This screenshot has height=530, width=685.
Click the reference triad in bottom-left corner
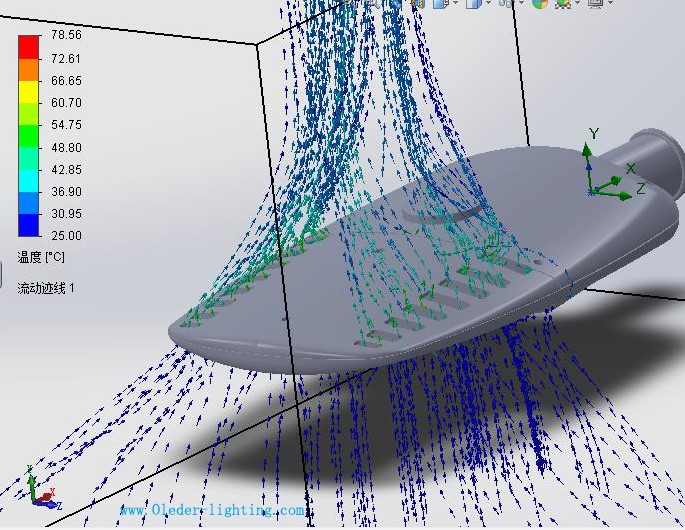(44, 488)
